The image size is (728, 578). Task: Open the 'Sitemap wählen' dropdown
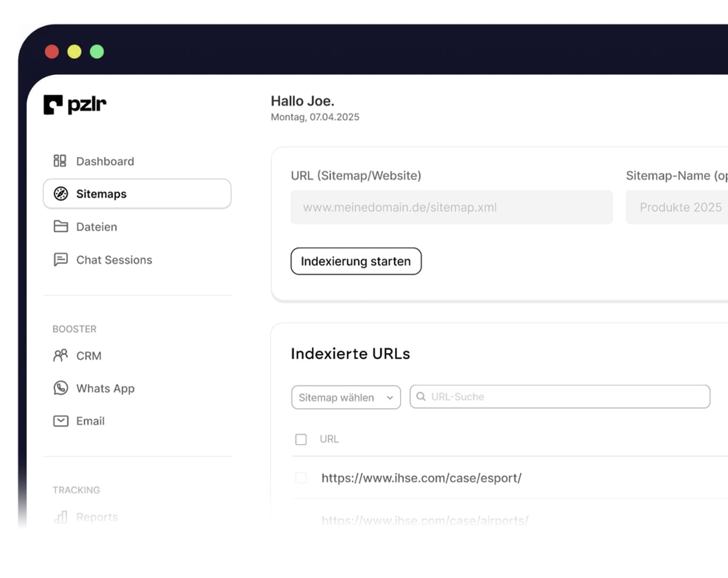345,398
